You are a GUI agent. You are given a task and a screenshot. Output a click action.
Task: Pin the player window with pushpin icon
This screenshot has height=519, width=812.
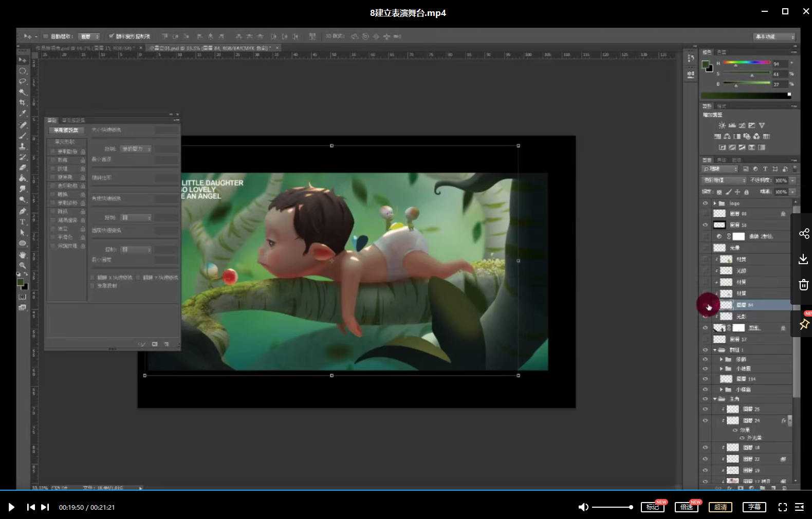coord(804,324)
